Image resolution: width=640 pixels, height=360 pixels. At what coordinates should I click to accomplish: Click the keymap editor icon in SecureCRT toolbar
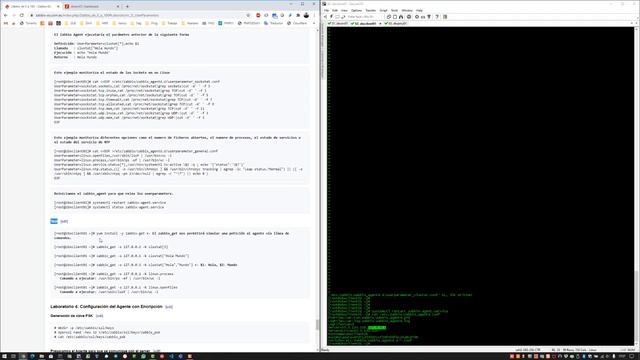point(423,17)
